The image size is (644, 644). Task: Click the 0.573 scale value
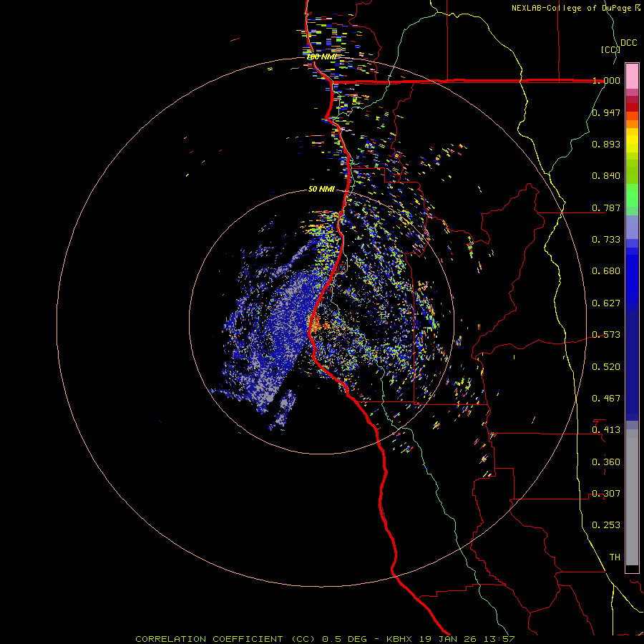click(606, 335)
